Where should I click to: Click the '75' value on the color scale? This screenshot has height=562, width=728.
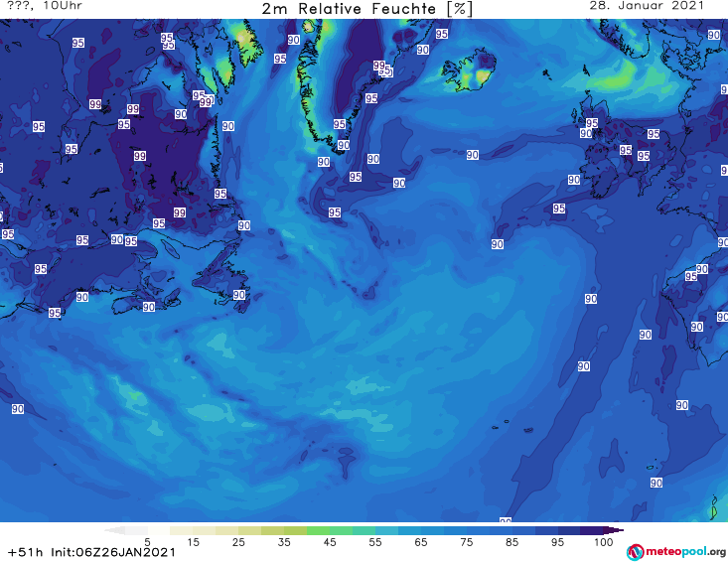[x=466, y=542]
